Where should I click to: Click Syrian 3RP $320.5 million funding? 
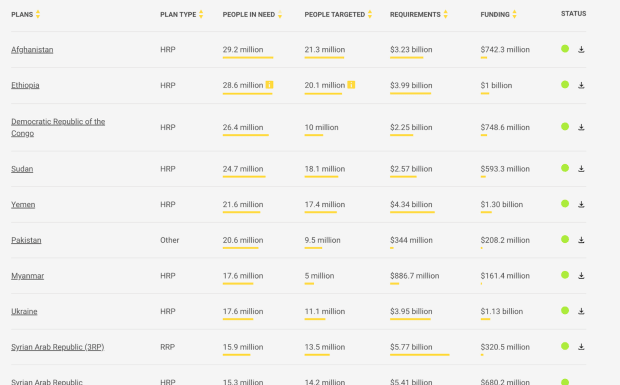pyautogui.click(x=505, y=347)
